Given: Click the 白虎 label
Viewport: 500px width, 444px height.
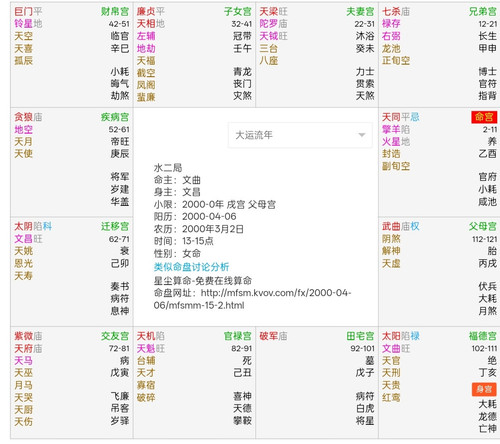Looking at the screenshot, I should [x=365, y=408].
